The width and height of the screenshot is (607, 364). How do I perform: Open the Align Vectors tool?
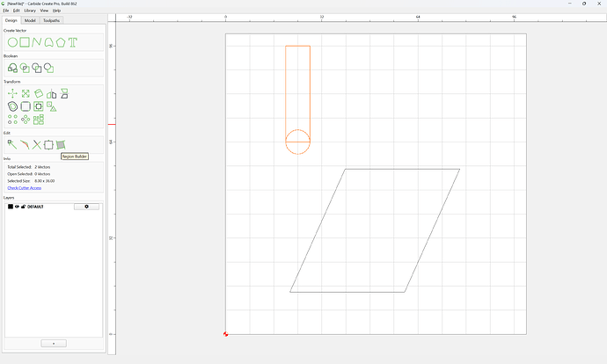pyautogui.click(x=52, y=106)
